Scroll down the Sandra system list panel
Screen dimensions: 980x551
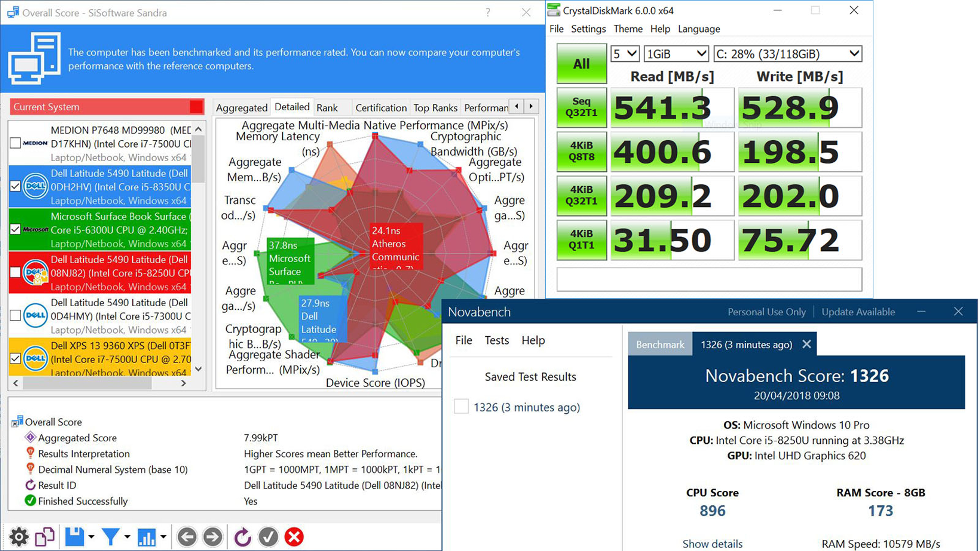coord(199,369)
